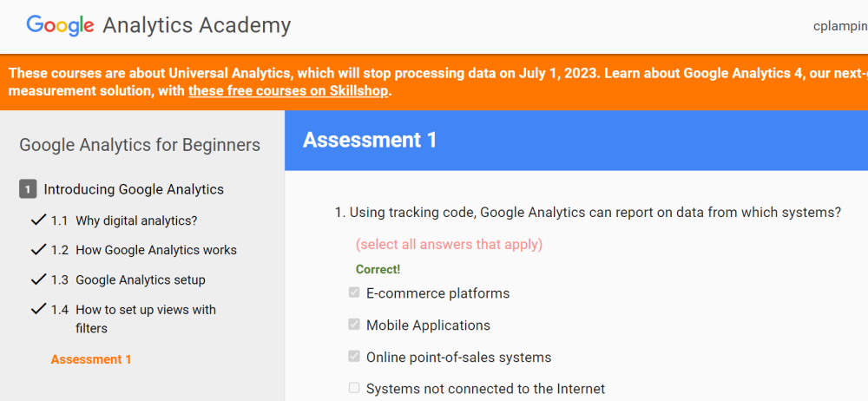
Task: Click the Analytics Academy header title
Action: [197, 25]
